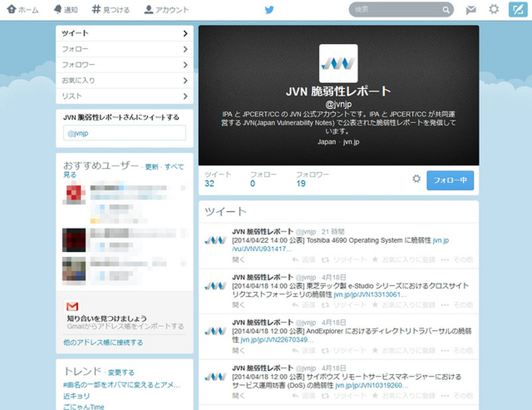Open direct messages envelope icon
The height and width of the screenshot is (410, 532).
tap(471, 10)
